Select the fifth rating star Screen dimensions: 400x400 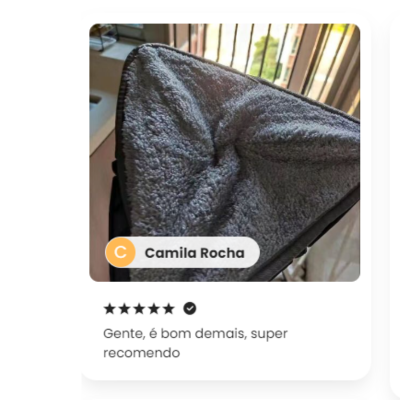(x=168, y=309)
